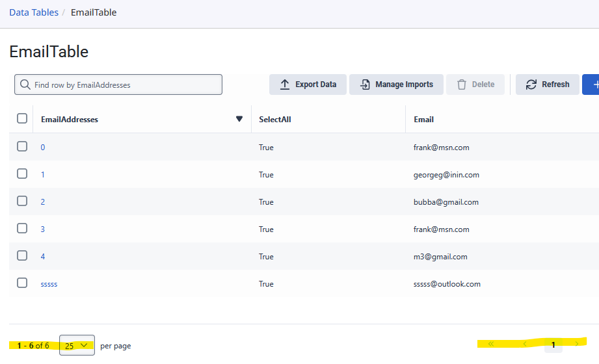Click the Export Data upload icon
The image size is (599, 364).
click(x=285, y=84)
